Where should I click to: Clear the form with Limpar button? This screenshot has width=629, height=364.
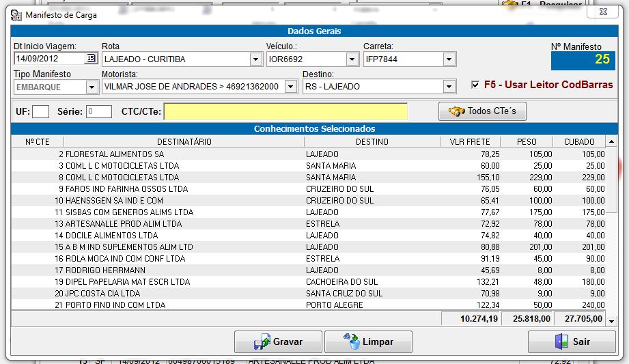(x=368, y=341)
